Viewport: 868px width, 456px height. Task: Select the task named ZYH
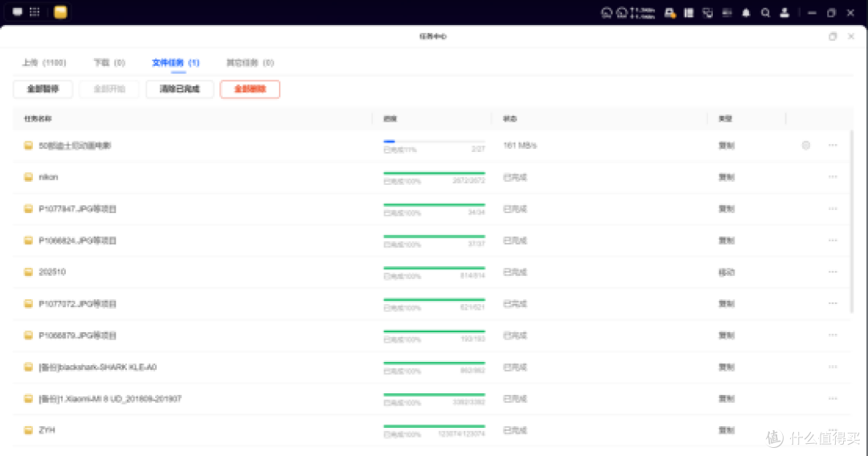click(47, 430)
